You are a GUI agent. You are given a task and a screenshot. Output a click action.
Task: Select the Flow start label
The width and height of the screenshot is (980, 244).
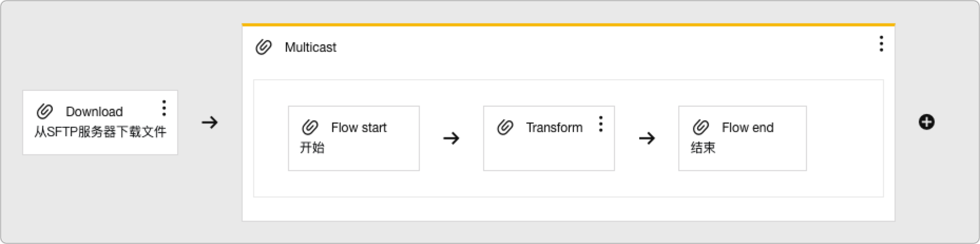pos(359,127)
